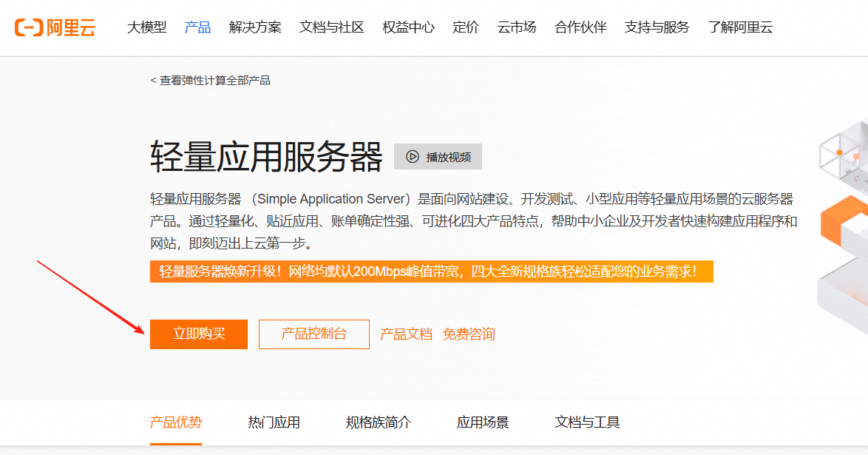Switch to the 规格族简介 tab

tap(379, 423)
